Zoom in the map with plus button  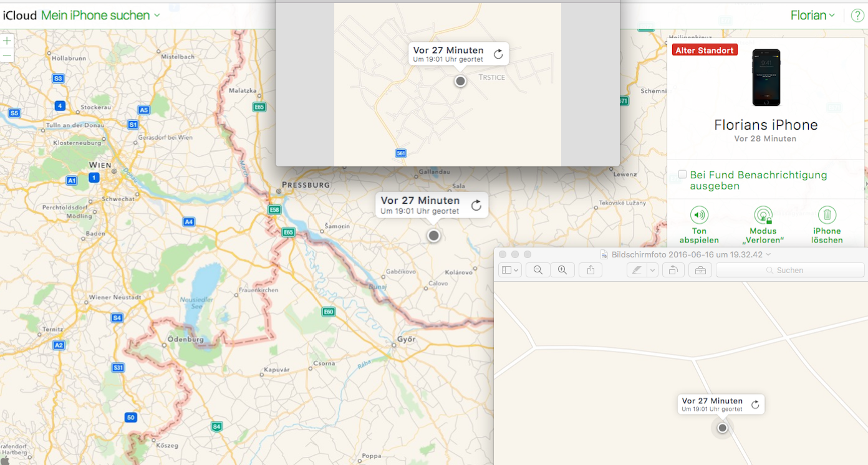(7, 41)
